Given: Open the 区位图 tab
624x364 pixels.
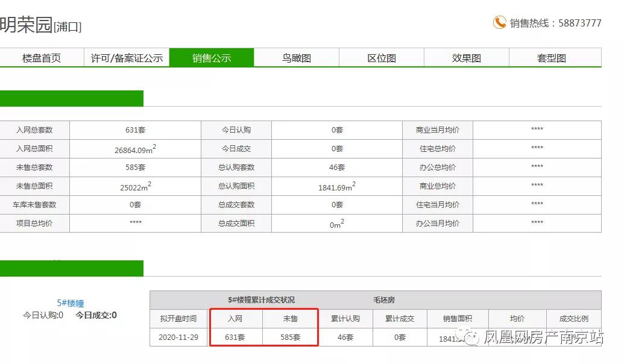Looking at the screenshot, I should point(382,57).
